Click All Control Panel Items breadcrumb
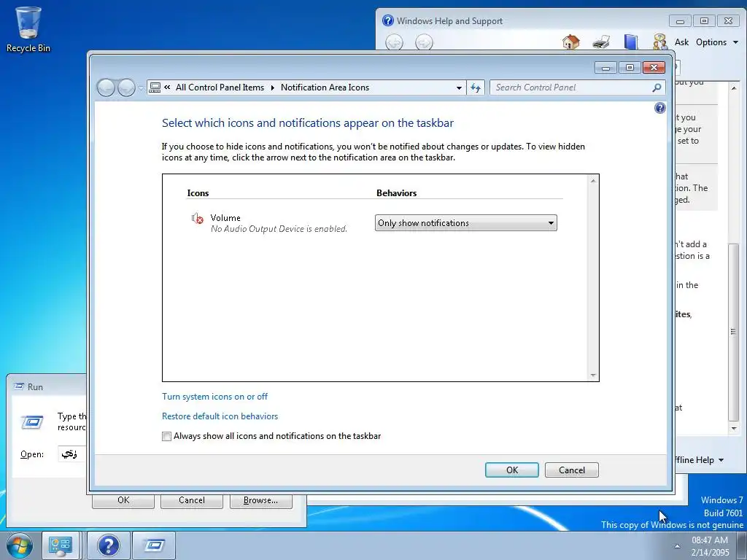This screenshot has height=560, width=747. tap(220, 87)
